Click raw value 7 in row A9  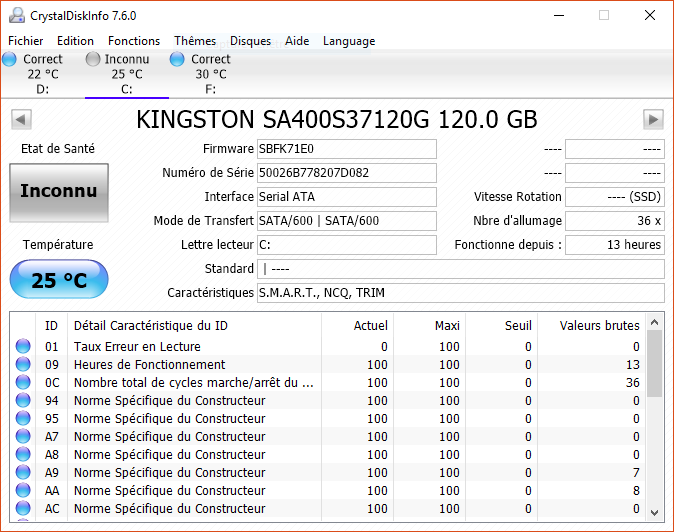636,473
